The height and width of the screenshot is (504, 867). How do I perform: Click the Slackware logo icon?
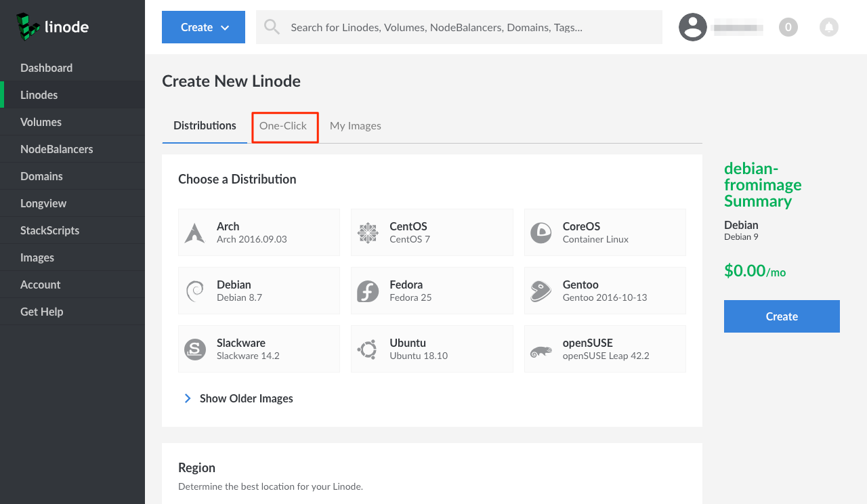195,350
